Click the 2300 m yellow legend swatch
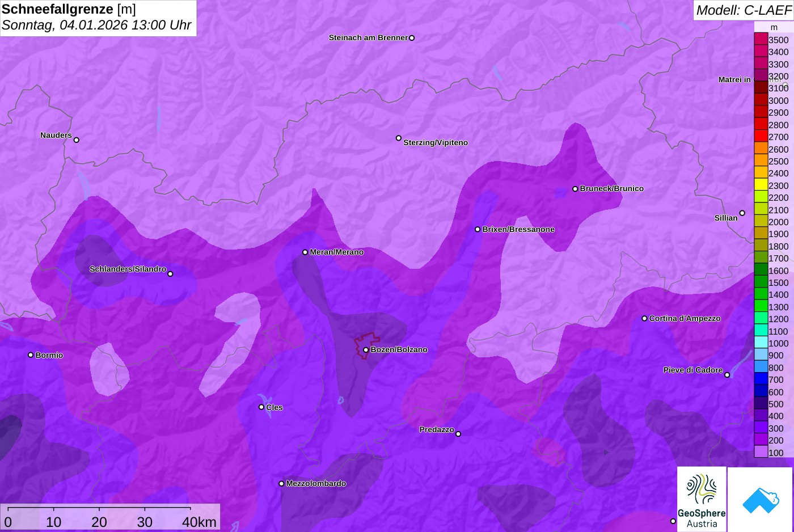 (x=761, y=185)
